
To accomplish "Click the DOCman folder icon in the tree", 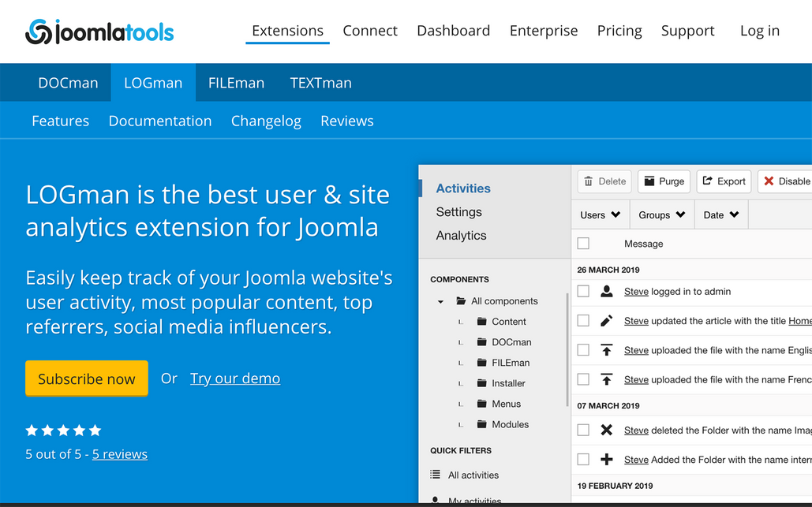I will click(x=481, y=342).
